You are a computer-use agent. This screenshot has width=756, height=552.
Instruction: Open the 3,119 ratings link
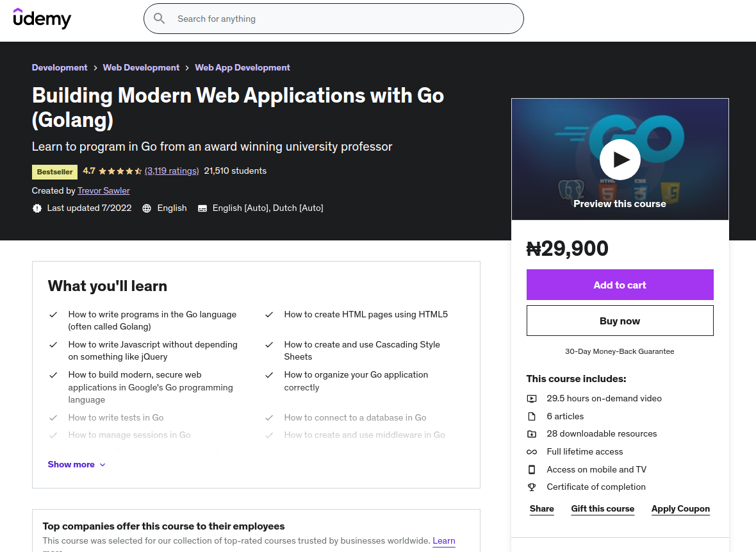pos(172,171)
